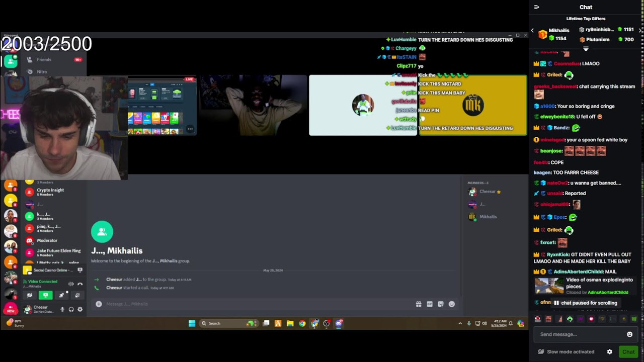Image resolution: width=644 pixels, height=362 pixels.
Task: Show hidden system tray icons
Action: [460, 323]
